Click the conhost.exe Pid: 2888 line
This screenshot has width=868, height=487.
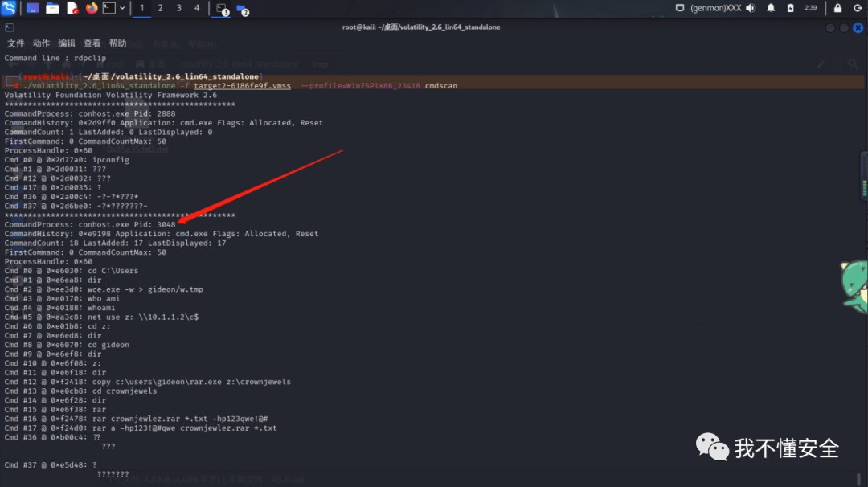pos(90,113)
